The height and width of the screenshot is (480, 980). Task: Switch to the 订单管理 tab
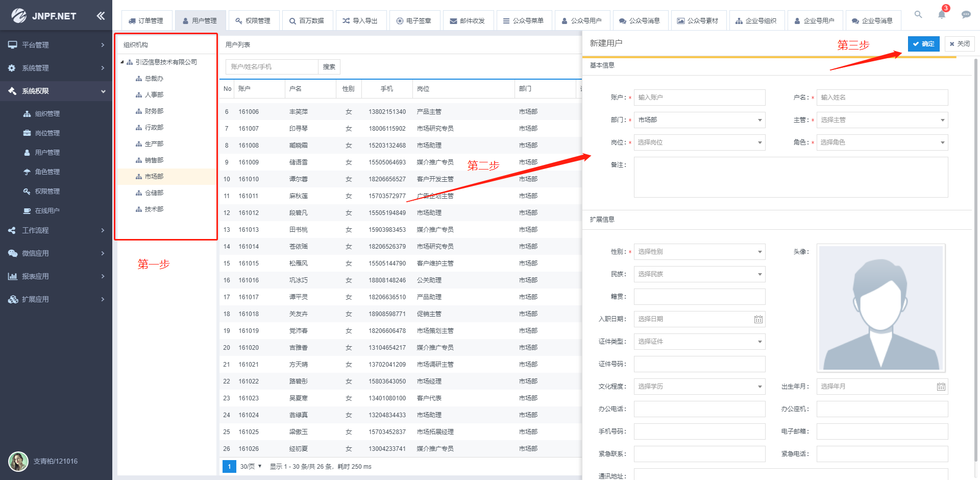(146, 21)
